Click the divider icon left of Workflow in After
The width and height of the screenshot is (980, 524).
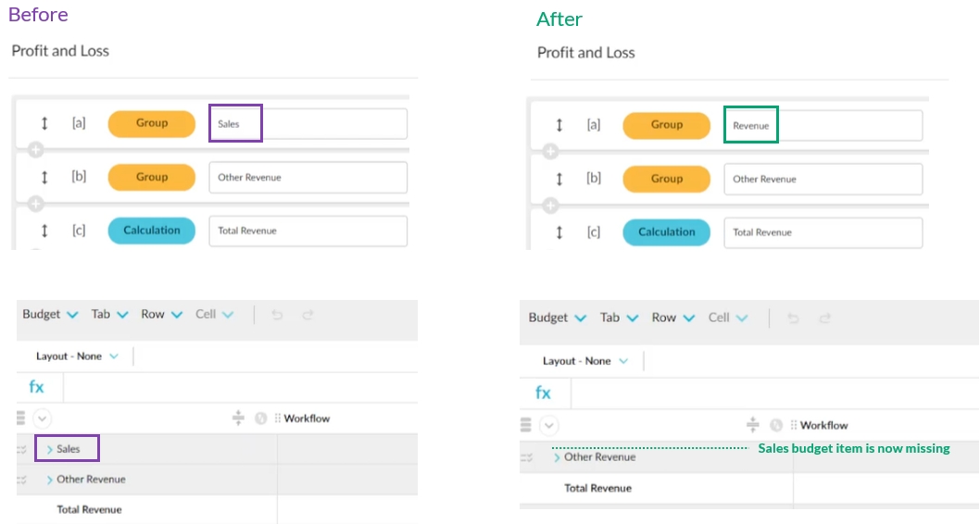[x=753, y=425]
